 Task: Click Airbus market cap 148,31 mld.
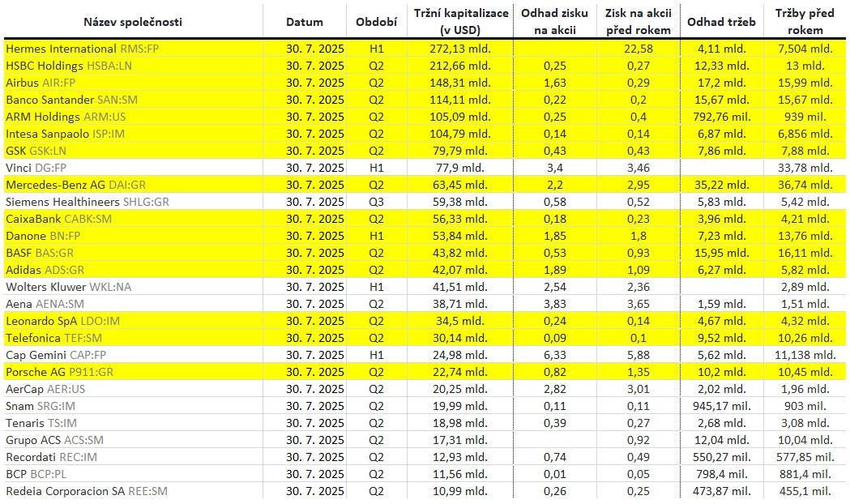tap(460, 83)
